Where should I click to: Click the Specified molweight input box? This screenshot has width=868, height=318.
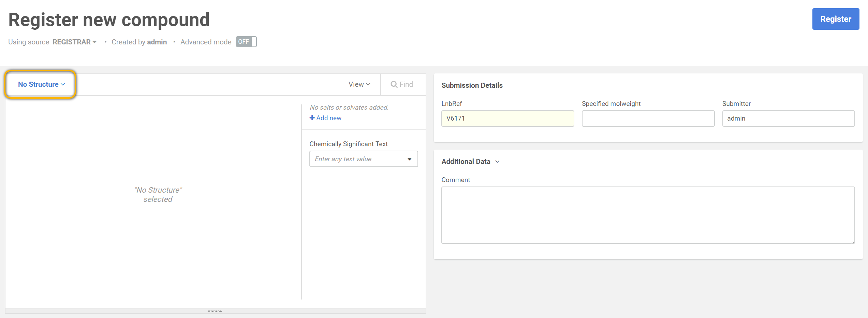[x=648, y=119]
